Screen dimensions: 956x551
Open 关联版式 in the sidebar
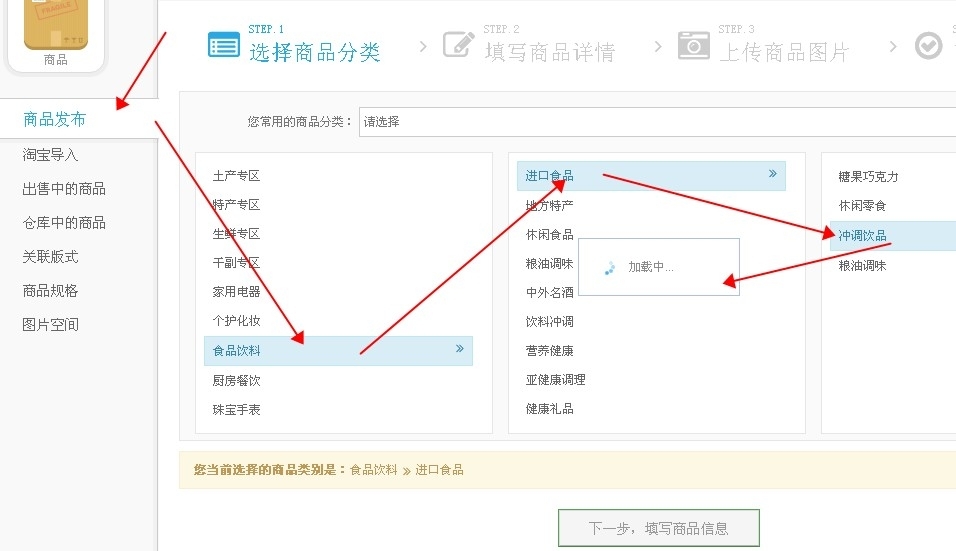[50, 257]
